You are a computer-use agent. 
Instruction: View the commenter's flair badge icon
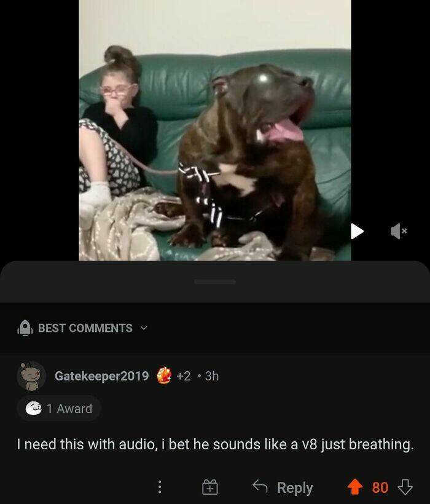[x=164, y=376]
